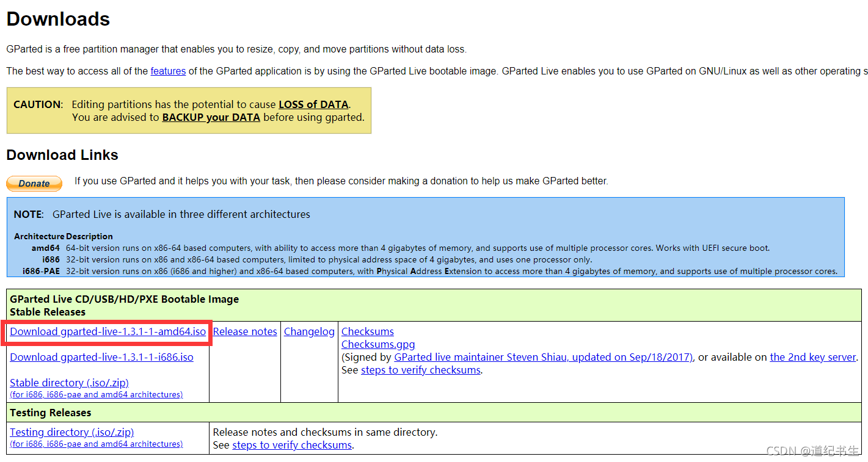Open the Stable directory (.iso/.zip) link
Screen dimensions: 868x462
(x=70, y=383)
